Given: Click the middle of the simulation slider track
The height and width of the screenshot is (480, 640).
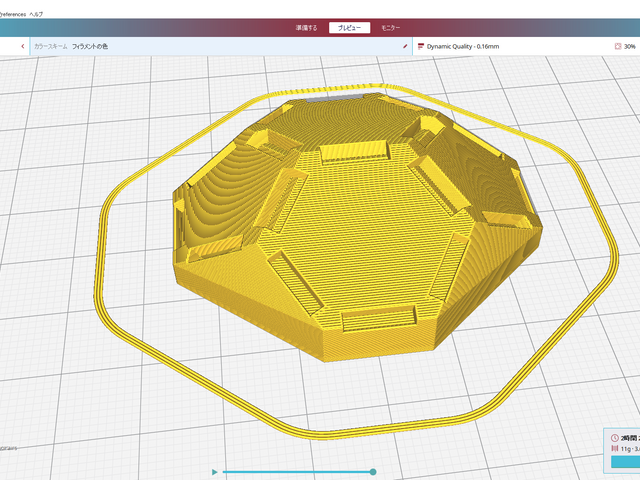Looking at the screenshot, I should 297,471.
